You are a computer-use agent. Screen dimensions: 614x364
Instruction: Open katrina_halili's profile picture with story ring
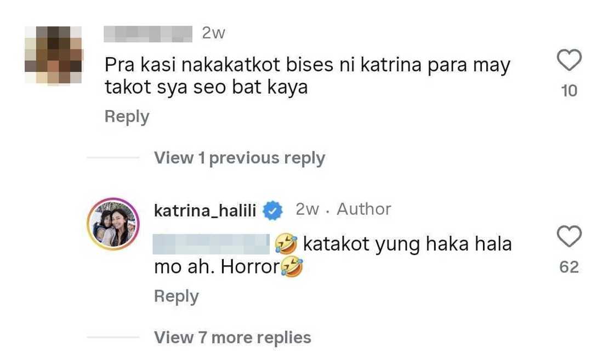coord(113,224)
